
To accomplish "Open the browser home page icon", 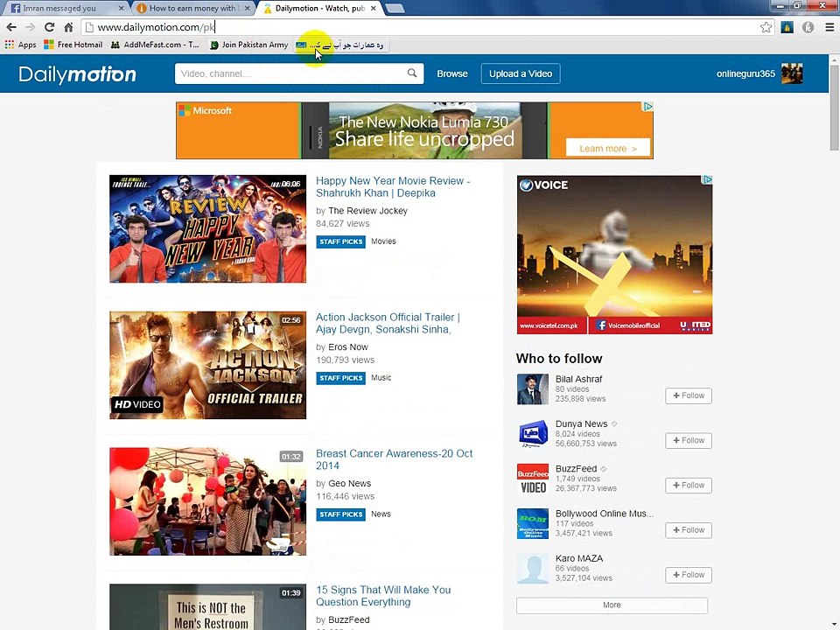I will pyautogui.click(x=68, y=27).
